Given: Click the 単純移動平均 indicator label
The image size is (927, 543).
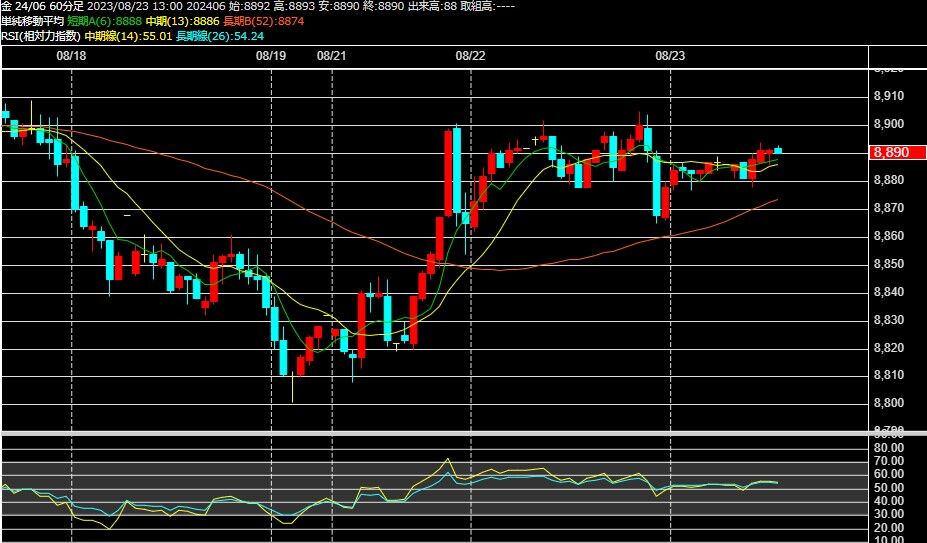Looking at the screenshot, I should [32, 21].
